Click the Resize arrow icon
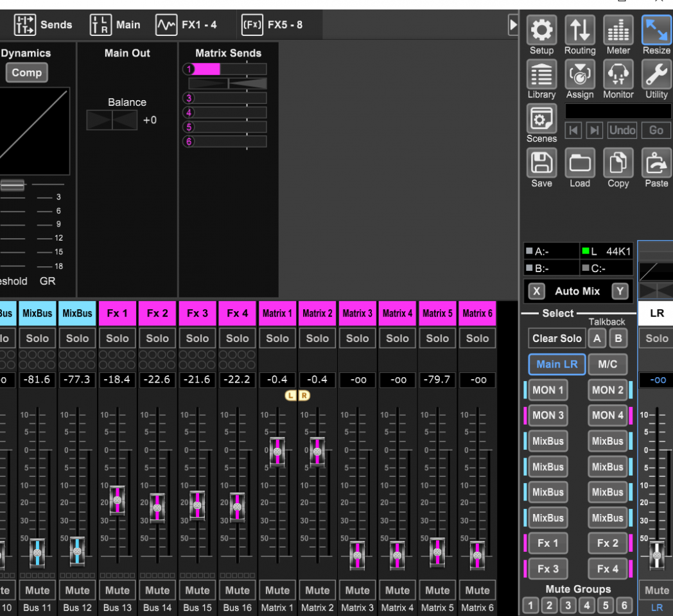The height and width of the screenshot is (616, 673). coord(656,30)
